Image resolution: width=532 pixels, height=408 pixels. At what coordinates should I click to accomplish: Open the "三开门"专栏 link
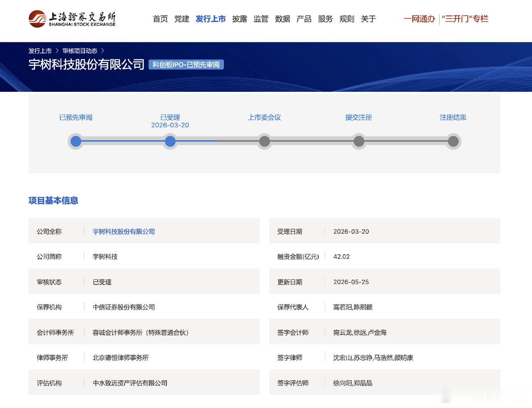tap(465, 19)
